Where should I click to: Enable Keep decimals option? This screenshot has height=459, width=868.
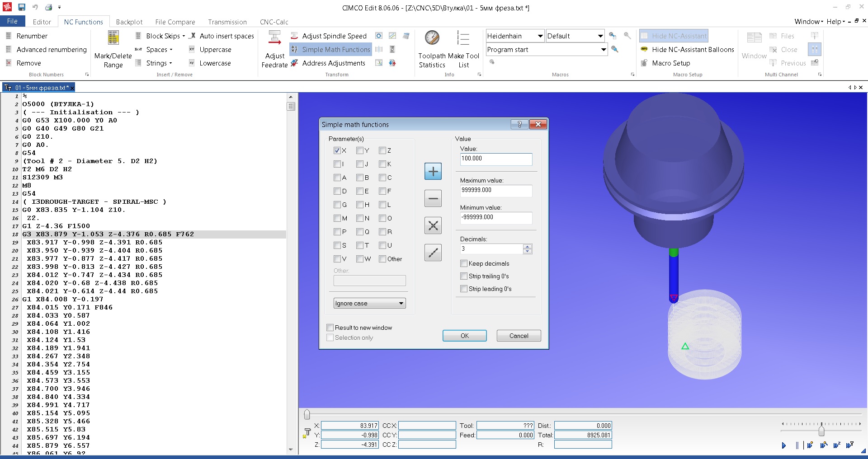(x=463, y=263)
